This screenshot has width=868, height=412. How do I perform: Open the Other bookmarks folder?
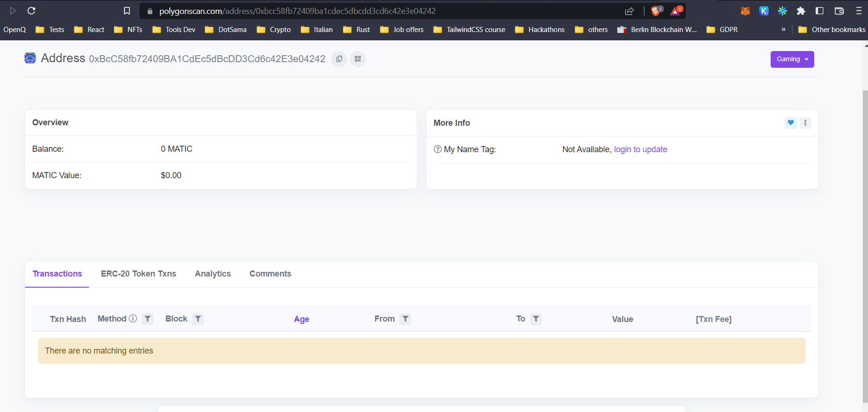coord(832,29)
